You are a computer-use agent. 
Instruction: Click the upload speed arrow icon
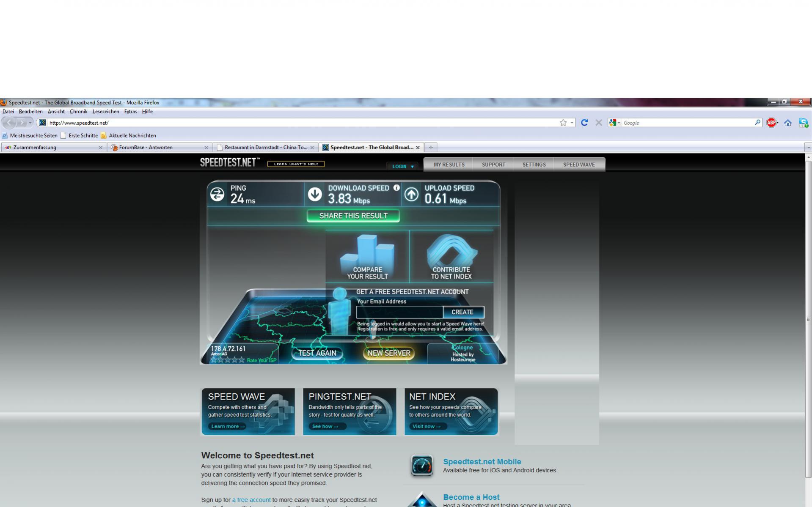(411, 195)
